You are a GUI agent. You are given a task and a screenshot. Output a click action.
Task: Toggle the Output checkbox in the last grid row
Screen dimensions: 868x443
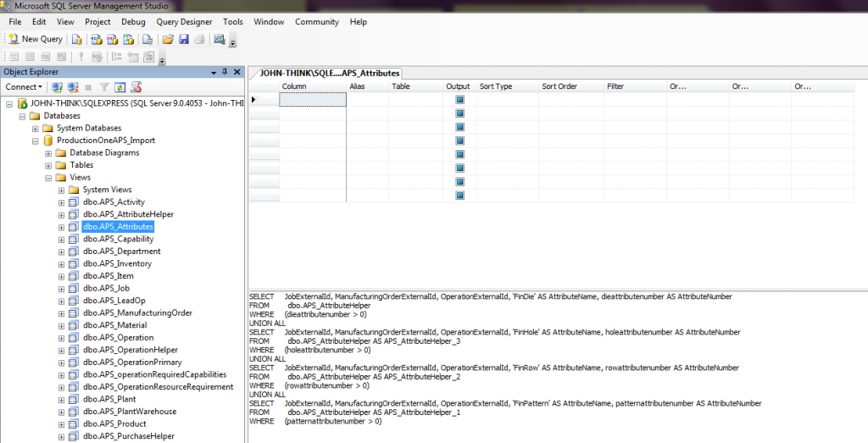tap(460, 196)
